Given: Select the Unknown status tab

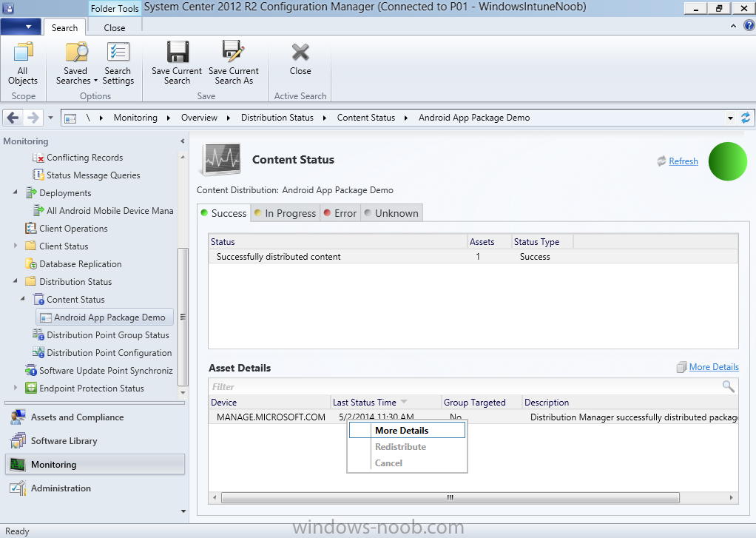Looking at the screenshot, I should [x=391, y=213].
